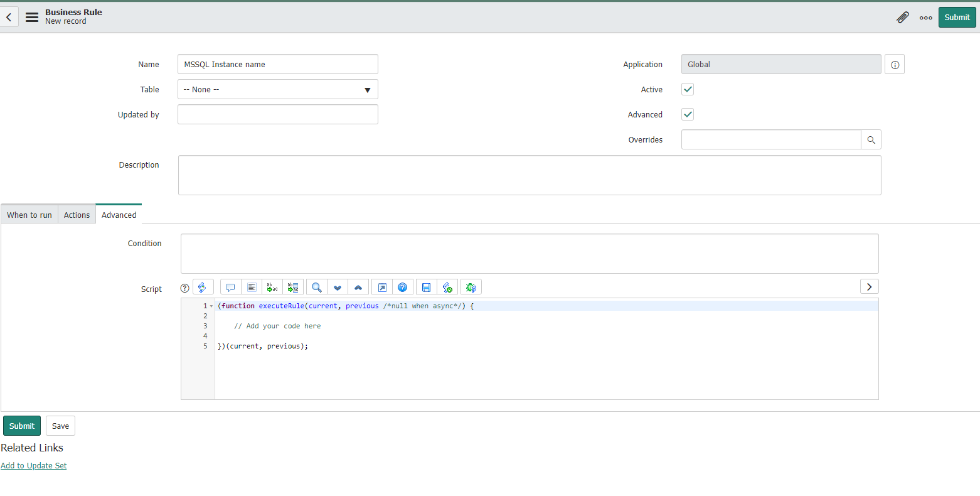Click the find previous up-arrow icon

(358, 288)
